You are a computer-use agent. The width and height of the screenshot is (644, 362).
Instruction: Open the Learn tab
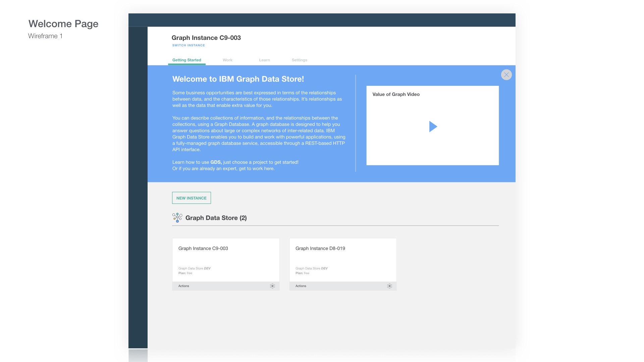click(x=264, y=60)
